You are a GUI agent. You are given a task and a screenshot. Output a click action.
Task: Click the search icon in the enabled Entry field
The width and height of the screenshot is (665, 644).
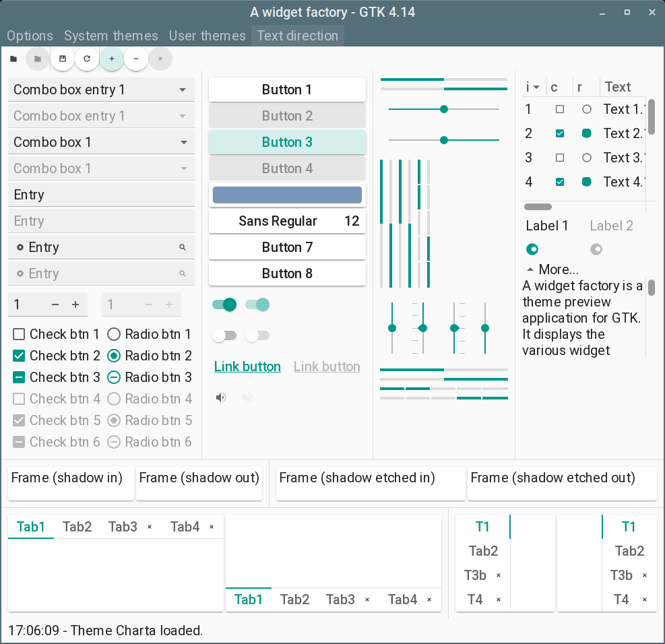tap(183, 247)
